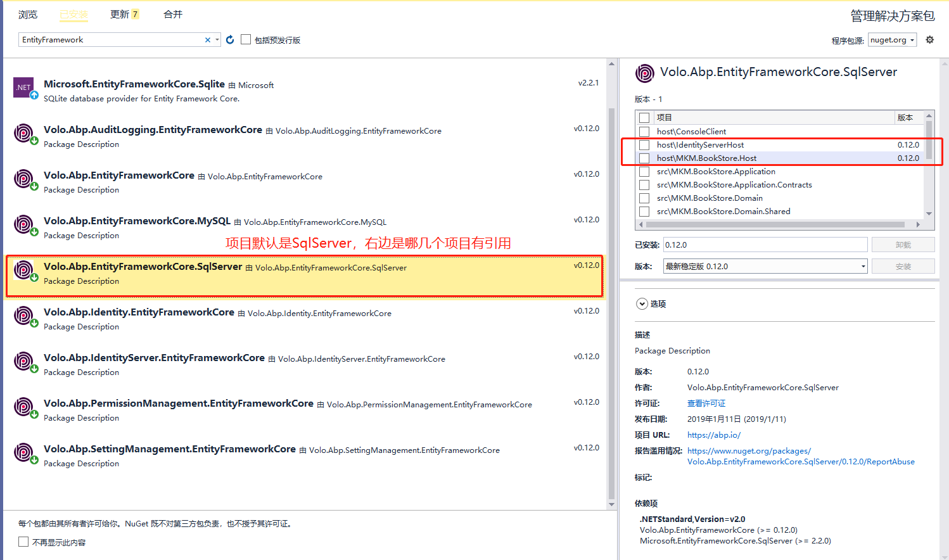Image resolution: width=949 pixels, height=560 pixels.
Task: Toggle the 包括预发行版 prerelease checkbox
Action: (x=246, y=39)
